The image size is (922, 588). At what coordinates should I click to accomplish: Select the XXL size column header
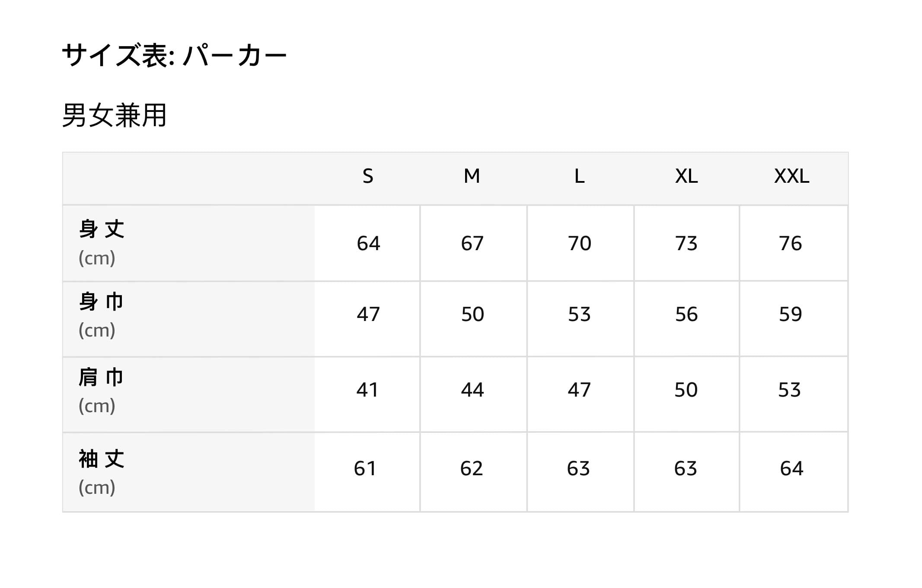coord(791,176)
